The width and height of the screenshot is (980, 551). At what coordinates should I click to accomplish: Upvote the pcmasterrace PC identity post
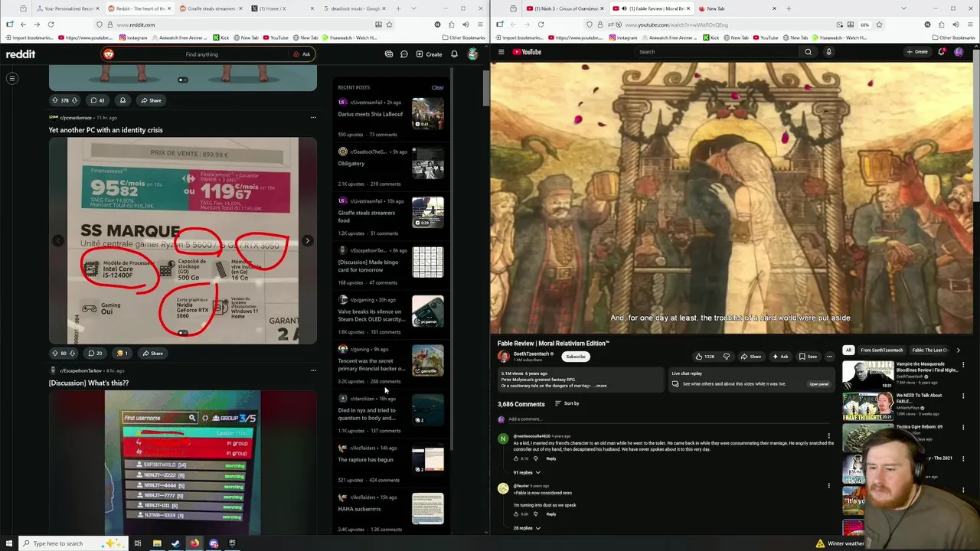click(x=54, y=354)
